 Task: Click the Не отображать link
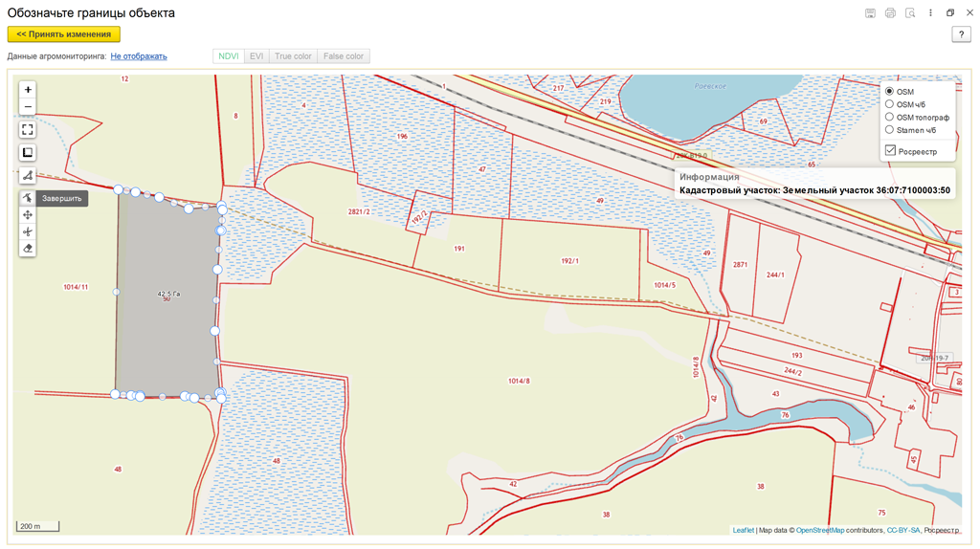click(x=139, y=56)
